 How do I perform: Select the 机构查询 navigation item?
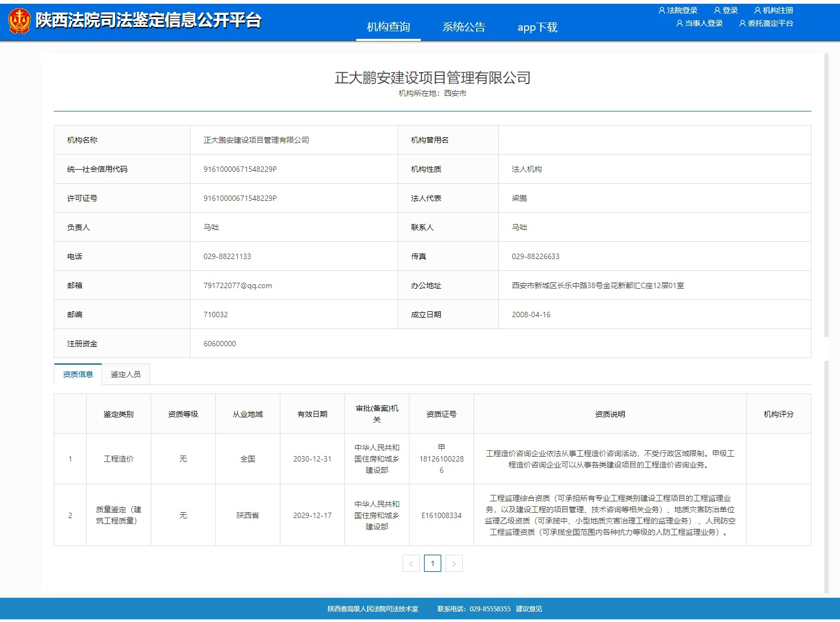coord(388,26)
